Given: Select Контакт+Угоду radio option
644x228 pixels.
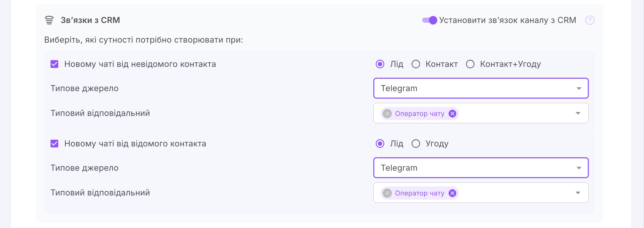Looking at the screenshot, I should pyautogui.click(x=470, y=64).
